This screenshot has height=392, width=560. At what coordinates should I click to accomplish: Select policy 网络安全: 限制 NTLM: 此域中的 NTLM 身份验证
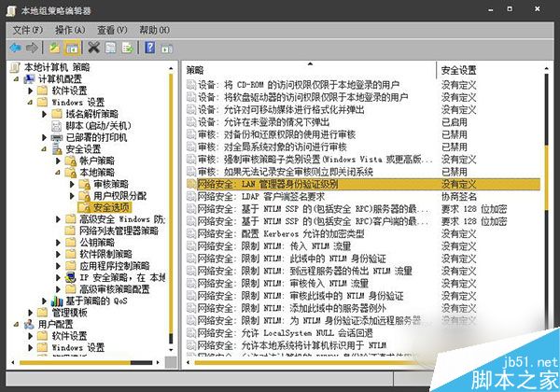(x=292, y=259)
